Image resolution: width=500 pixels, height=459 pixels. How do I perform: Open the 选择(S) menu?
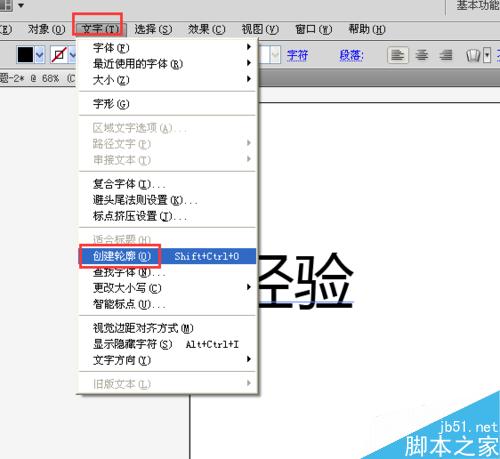pyautogui.click(x=153, y=29)
